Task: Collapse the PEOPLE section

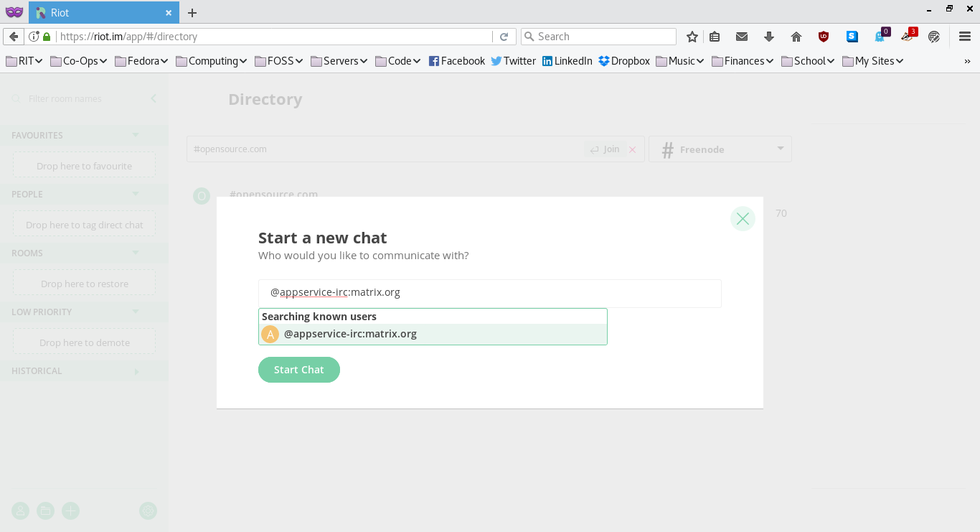Action: click(x=136, y=194)
